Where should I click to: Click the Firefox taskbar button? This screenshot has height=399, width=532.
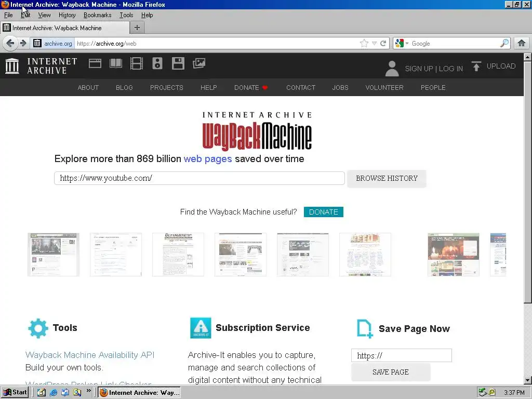(139, 393)
